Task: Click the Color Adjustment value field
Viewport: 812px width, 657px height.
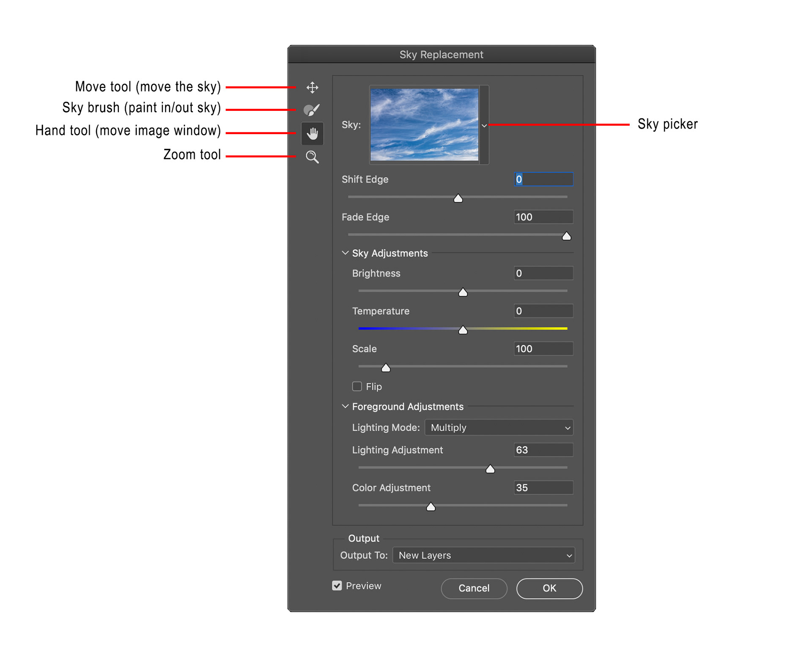Action: (x=543, y=488)
